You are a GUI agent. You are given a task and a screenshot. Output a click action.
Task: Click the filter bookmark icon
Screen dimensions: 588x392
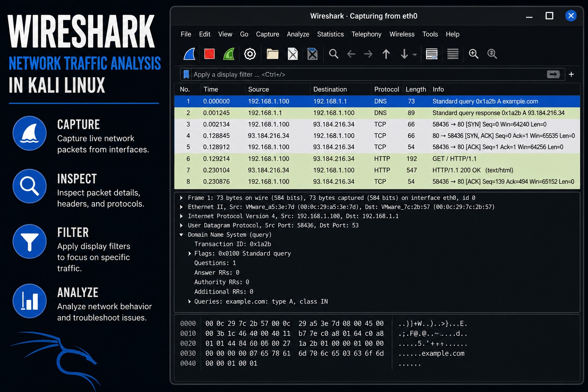click(186, 74)
